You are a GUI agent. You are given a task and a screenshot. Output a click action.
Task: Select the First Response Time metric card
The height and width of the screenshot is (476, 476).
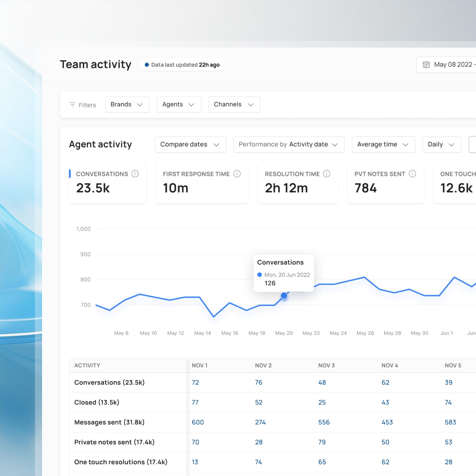click(202, 182)
